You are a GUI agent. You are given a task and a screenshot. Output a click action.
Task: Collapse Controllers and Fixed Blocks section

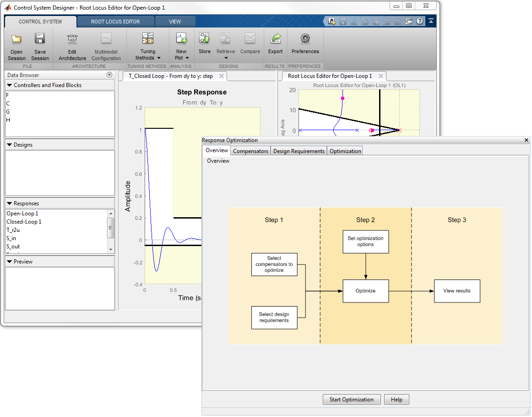click(x=10, y=85)
